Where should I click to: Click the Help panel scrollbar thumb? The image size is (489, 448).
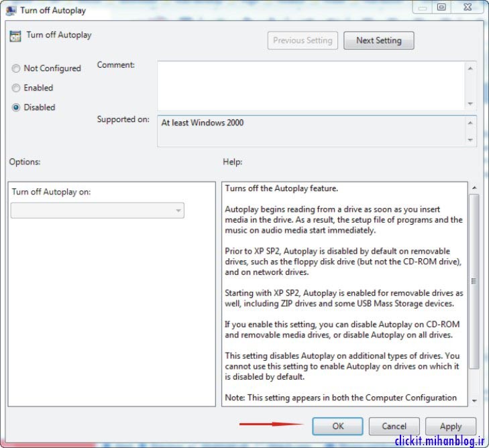pos(474,282)
